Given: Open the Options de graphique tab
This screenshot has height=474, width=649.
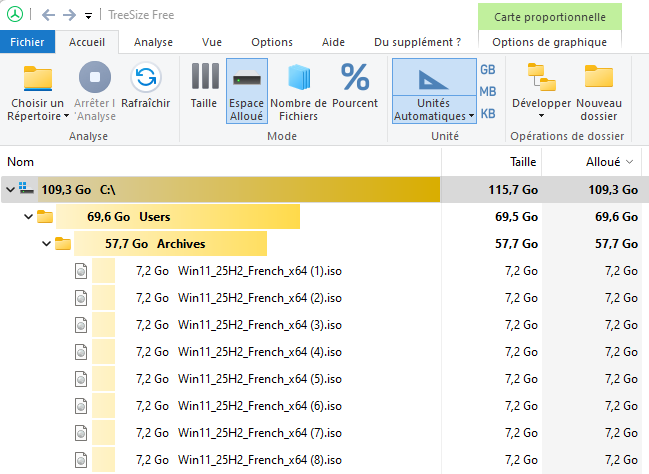Looking at the screenshot, I should point(549,42).
